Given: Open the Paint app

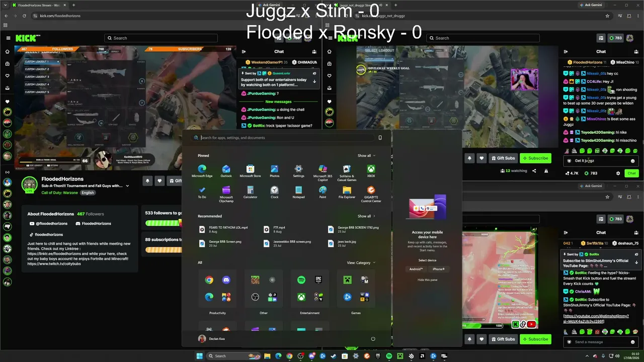Looking at the screenshot, I should [x=323, y=192].
